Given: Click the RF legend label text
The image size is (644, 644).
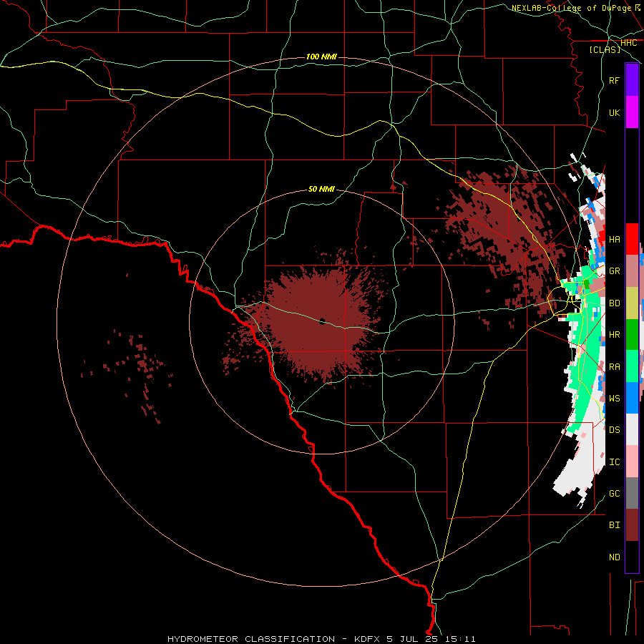Looking at the screenshot, I should click(614, 80).
